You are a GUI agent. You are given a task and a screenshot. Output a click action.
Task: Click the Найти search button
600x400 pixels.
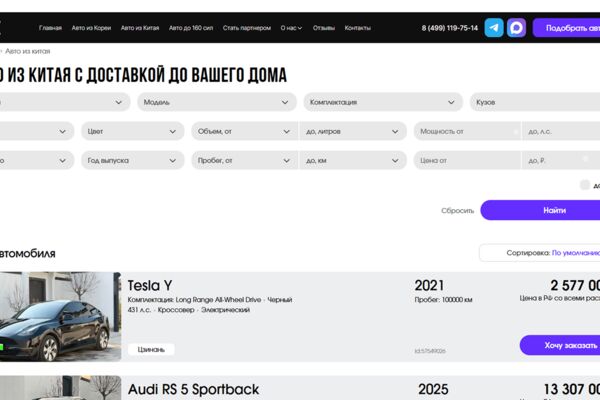pos(540,210)
